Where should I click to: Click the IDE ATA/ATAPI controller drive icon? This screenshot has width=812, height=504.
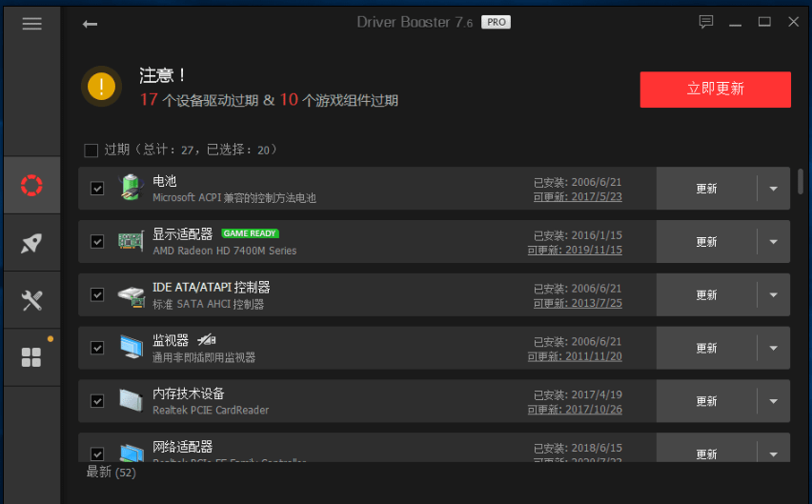coord(131,295)
